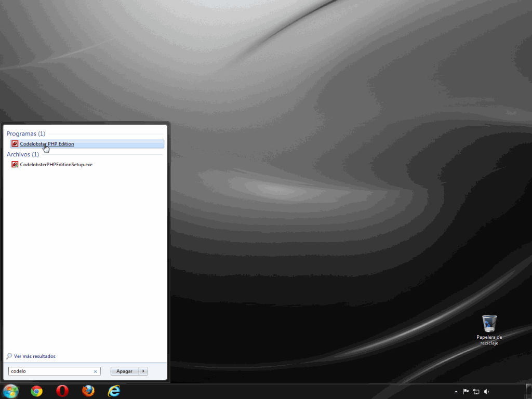Select the Archivos (1) group header
The image size is (532, 399).
23,154
